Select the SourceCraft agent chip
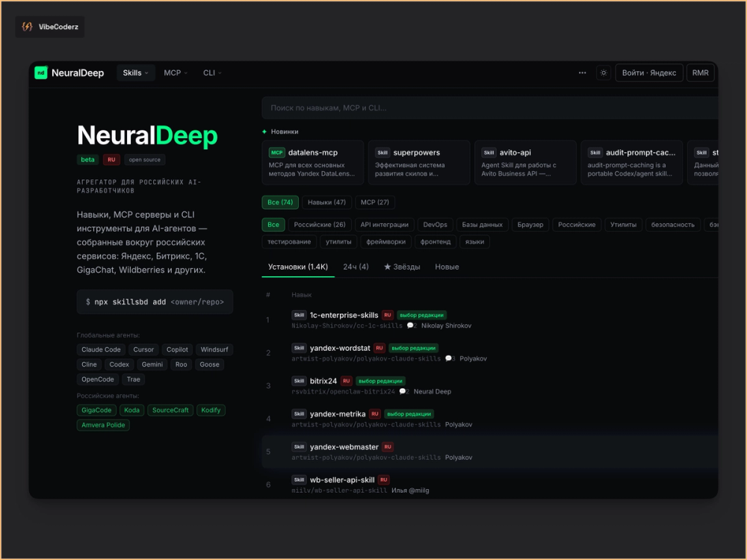The height and width of the screenshot is (560, 747). click(x=170, y=410)
